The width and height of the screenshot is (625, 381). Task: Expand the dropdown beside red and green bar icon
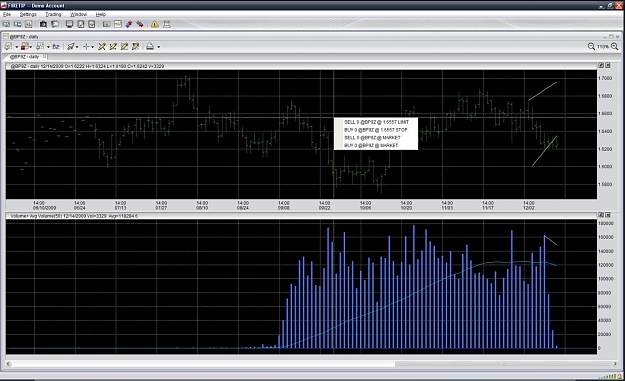click(31, 47)
